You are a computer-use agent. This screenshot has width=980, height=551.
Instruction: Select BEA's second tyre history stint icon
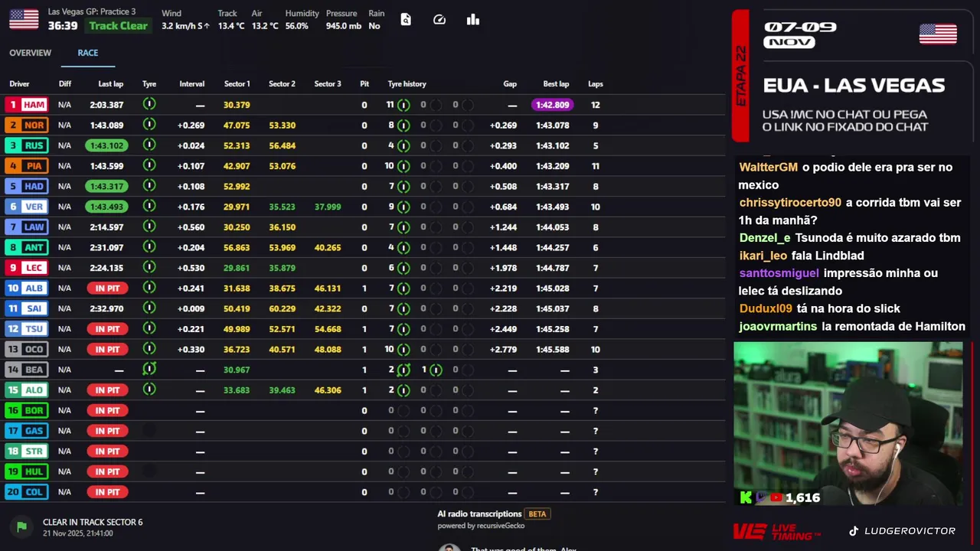pyautogui.click(x=436, y=370)
